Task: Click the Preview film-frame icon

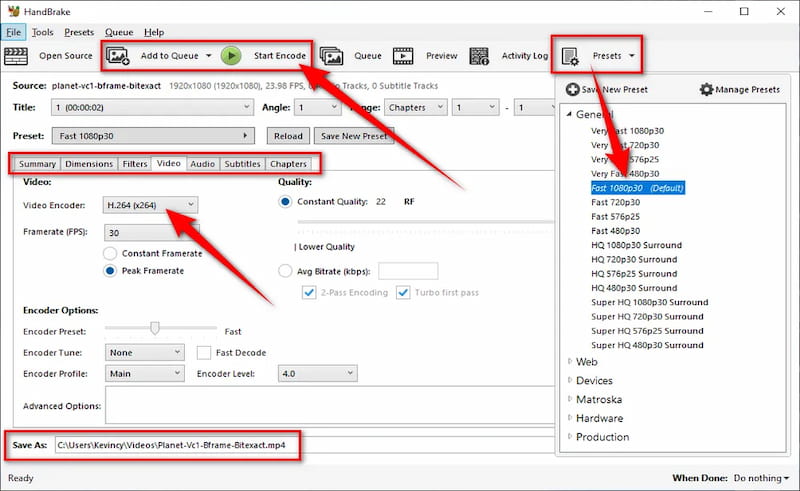Action: coord(403,56)
